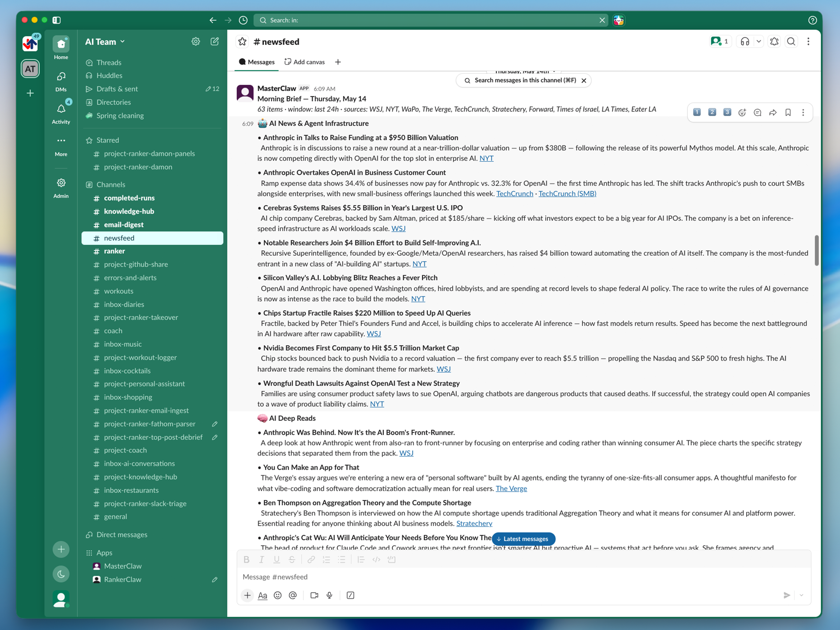This screenshot has width=840, height=630.
Task: Toggle pause notifications moon icon
Action: click(x=61, y=574)
